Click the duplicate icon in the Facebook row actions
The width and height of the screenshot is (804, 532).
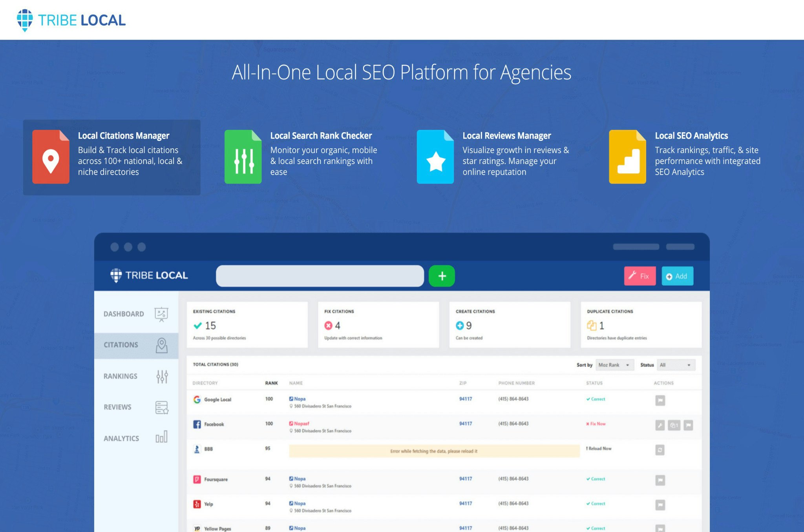pyautogui.click(x=674, y=425)
